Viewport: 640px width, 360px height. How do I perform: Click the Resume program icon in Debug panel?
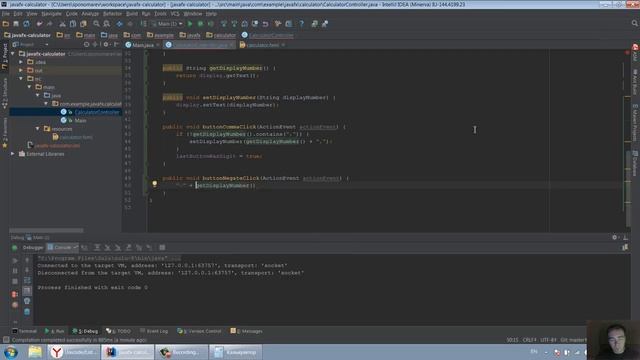coord(15,260)
